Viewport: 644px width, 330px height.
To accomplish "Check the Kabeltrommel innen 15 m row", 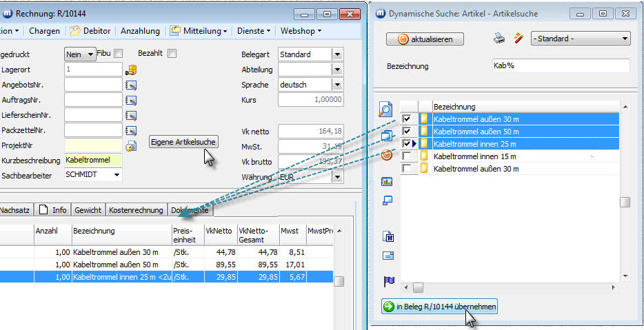I will 407,156.
